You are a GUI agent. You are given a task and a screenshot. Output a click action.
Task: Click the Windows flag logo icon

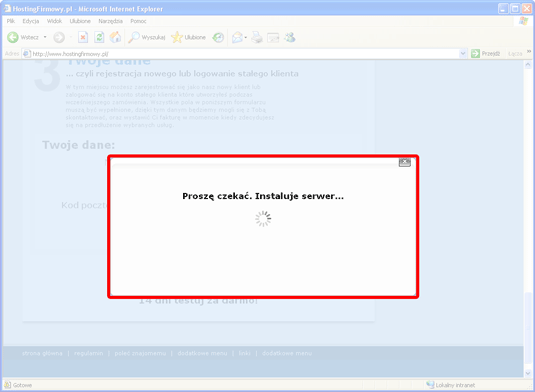pos(523,21)
